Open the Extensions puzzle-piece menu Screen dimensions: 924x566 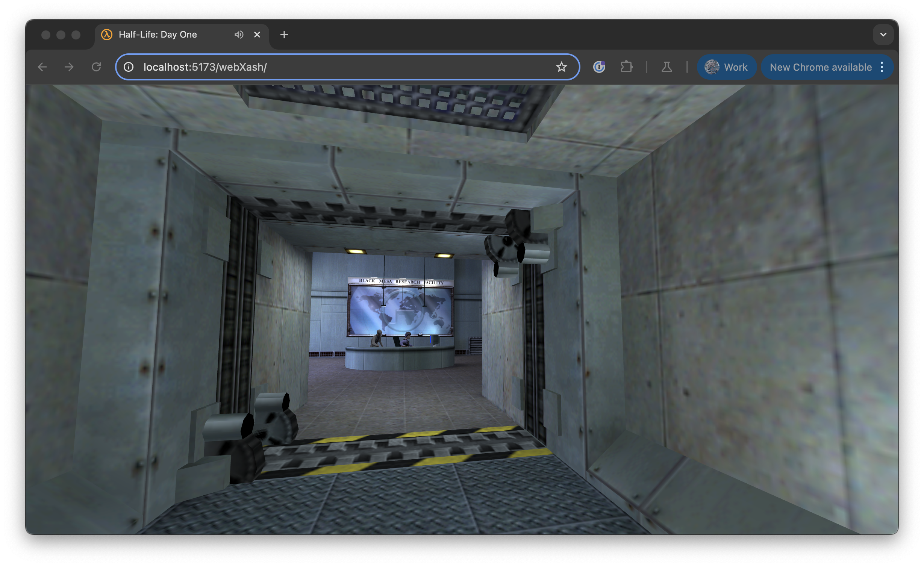626,67
